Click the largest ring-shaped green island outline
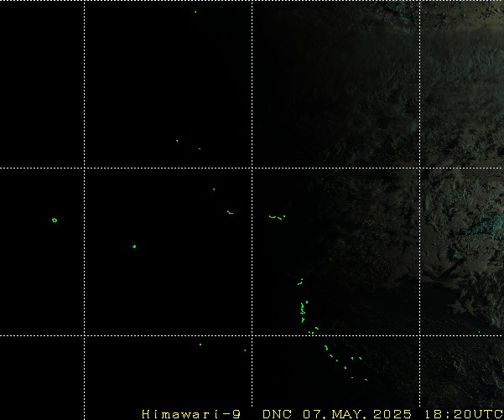 pyautogui.click(x=55, y=220)
